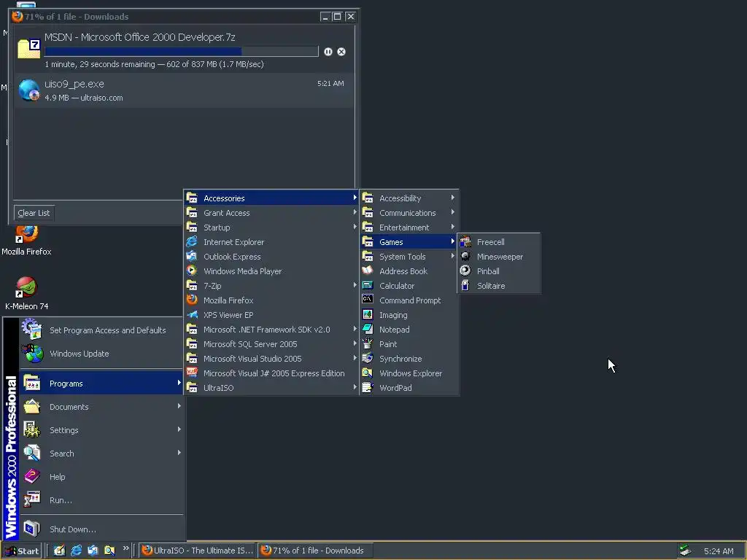
Task: Click Microsoft Visual J# 2005 Express Edition icon
Action: coord(192,373)
